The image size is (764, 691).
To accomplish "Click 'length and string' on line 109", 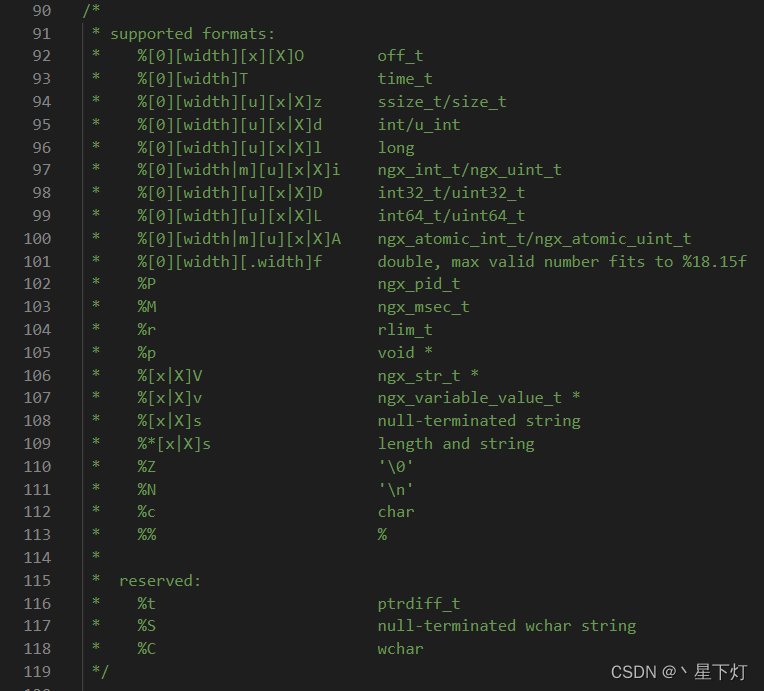I will pos(456,444).
